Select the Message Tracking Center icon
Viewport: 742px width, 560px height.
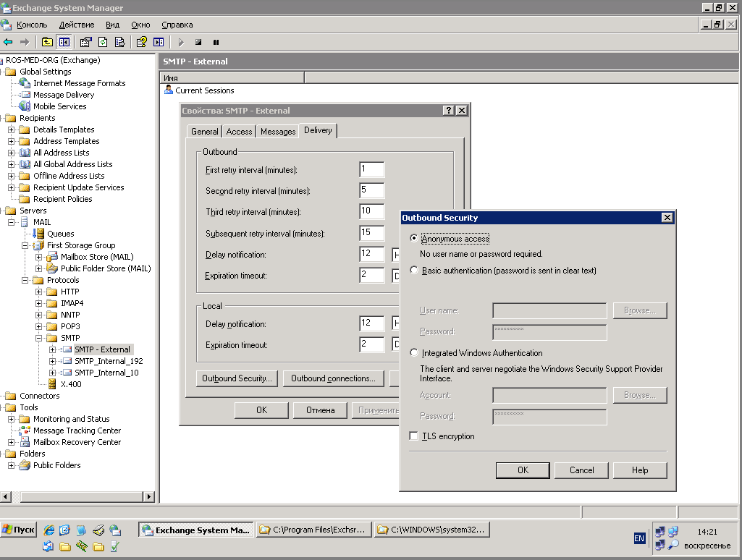pos(25,430)
